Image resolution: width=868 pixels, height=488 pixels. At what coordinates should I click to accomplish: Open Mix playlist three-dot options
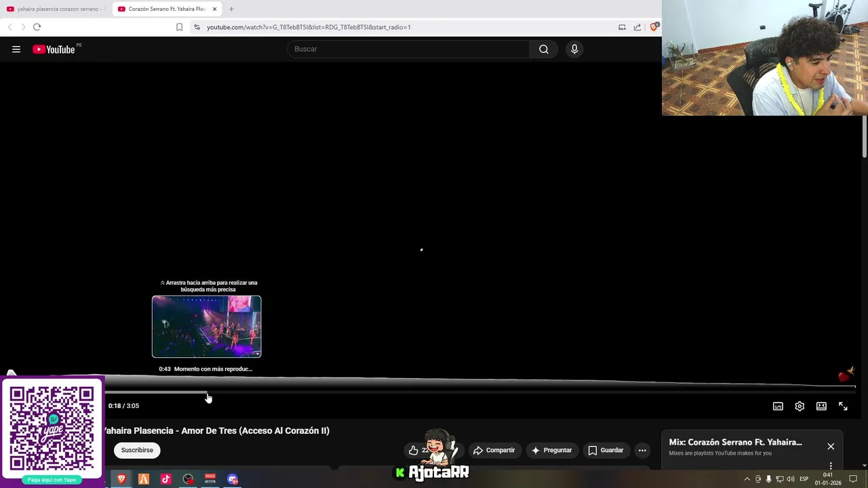(x=831, y=466)
